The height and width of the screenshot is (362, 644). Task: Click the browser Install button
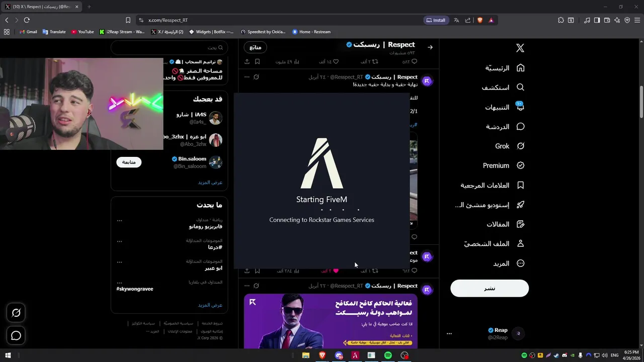[x=436, y=20]
